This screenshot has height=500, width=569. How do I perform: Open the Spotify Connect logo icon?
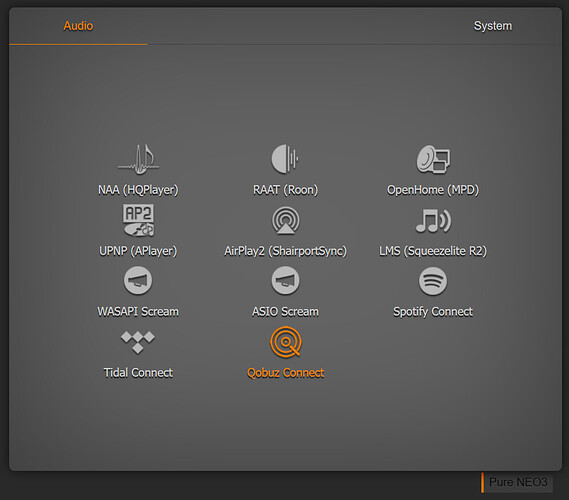[x=433, y=281]
